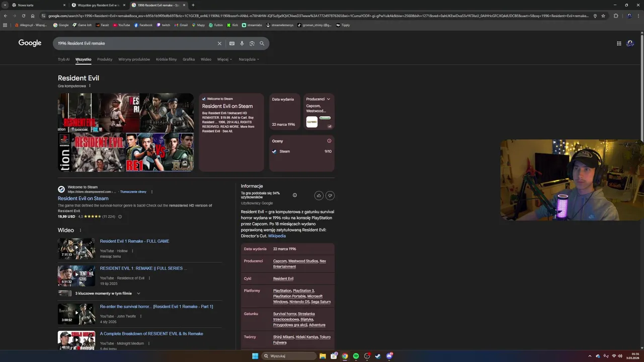Open the tab search dropdown arrow
Image resolution: width=644 pixels, height=362 pixels.
point(6,5)
